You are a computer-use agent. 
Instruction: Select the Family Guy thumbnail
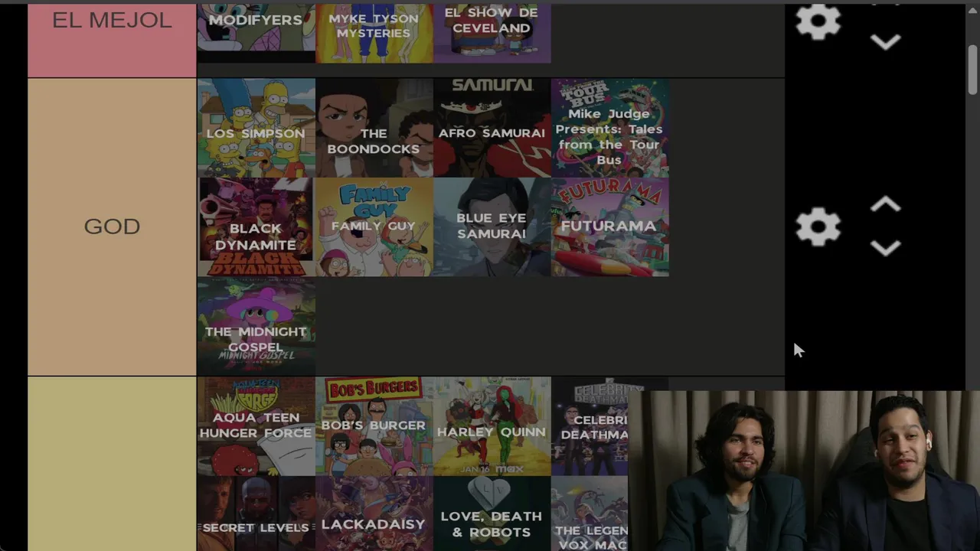pyautogui.click(x=374, y=227)
